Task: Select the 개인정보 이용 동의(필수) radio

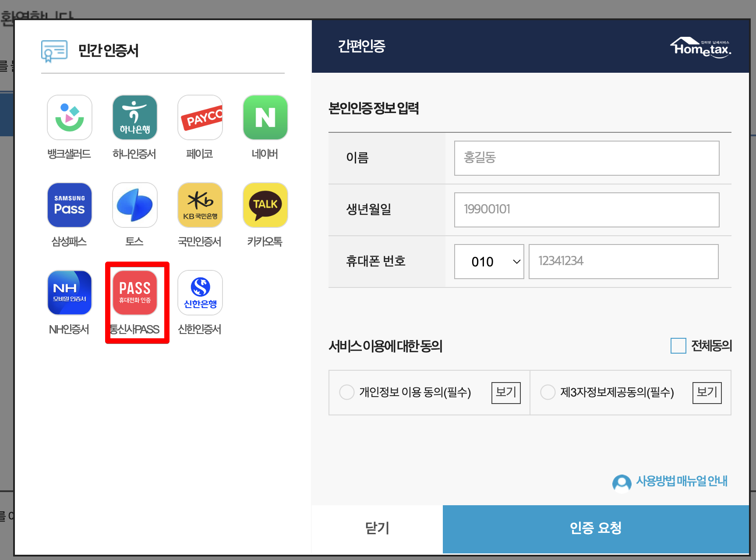Action: click(x=347, y=392)
